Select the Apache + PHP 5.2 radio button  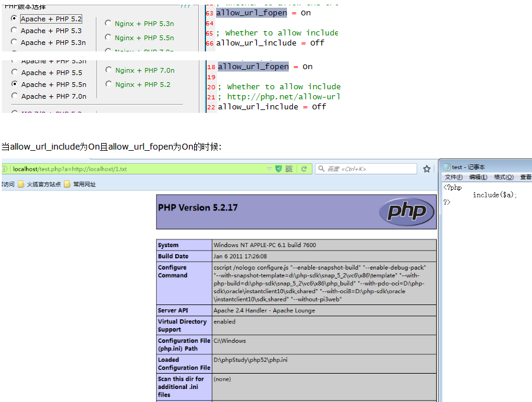pos(14,18)
